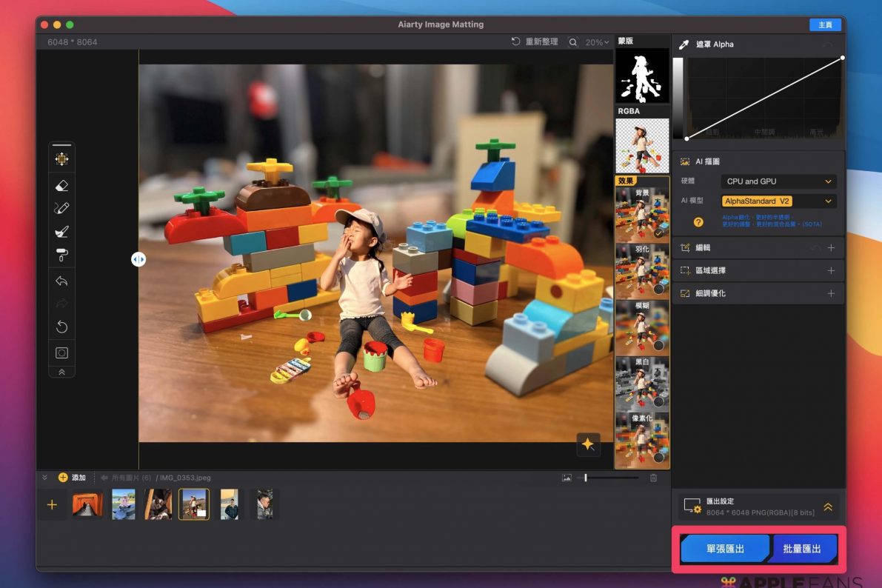The width and height of the screenshot is (882, 588).
Task: Select the torii gate photo thumbnail
Action: tap(87, 504)
